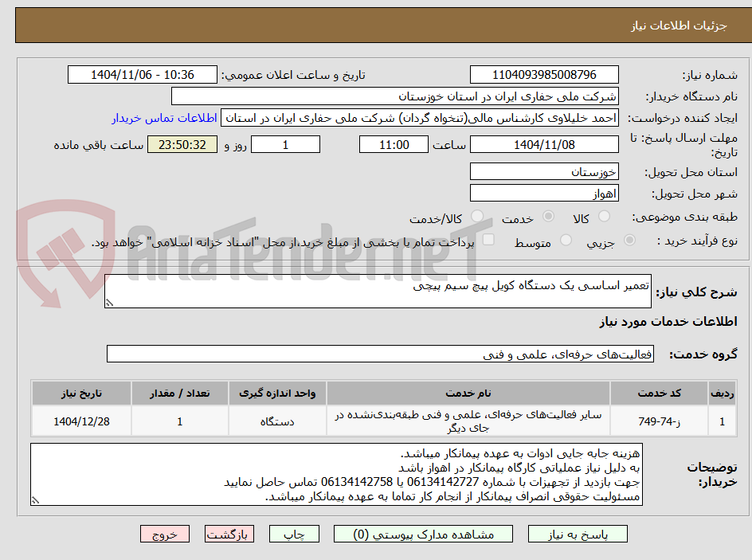Click the بازگشت button
The height and width of the screenshot is (560, 752).
[229, 534]
